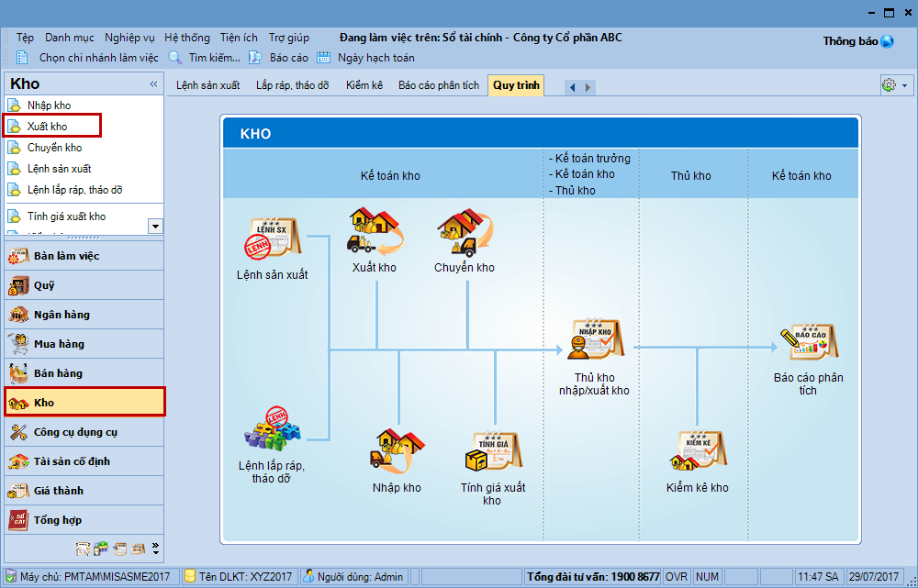Image resolution: width=918 pixels, height=588 pixels.
Task: Click the Kiểm kê kho icon
Action: pos(698,452)
